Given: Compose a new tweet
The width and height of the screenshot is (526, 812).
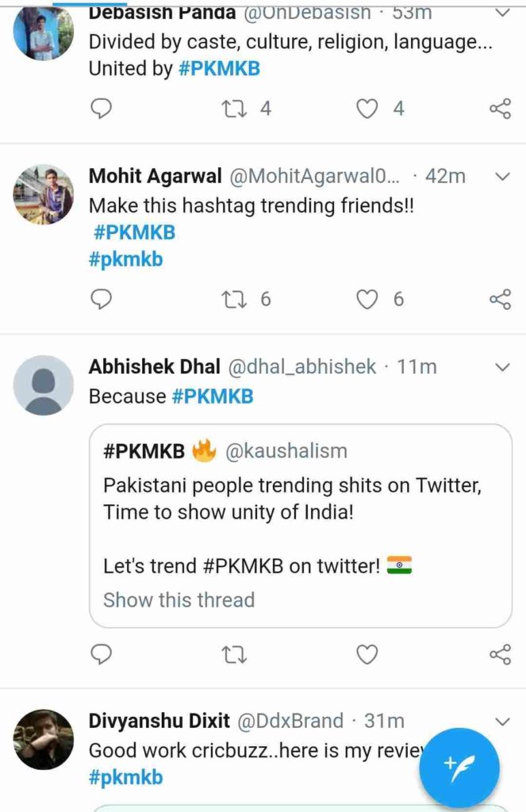Looking at the screenshot, I should pos(459,767).
